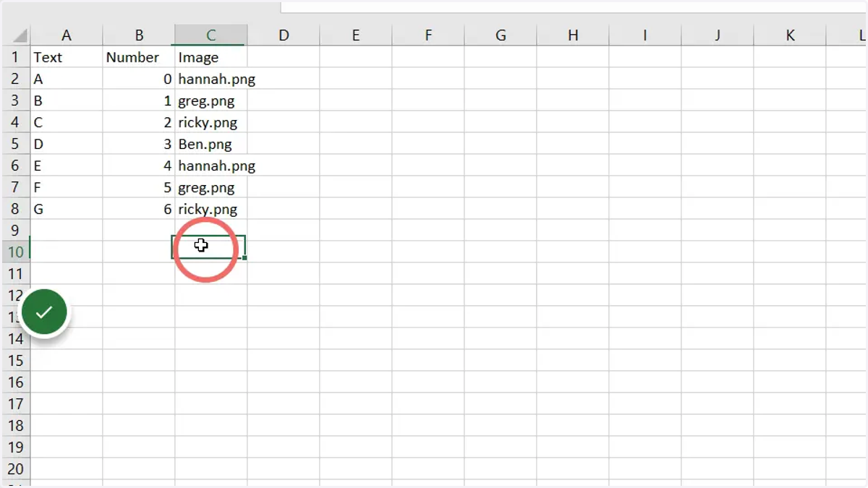Screen dimensions: 868x488
Task: Select column C header
Action: [211, 35]
